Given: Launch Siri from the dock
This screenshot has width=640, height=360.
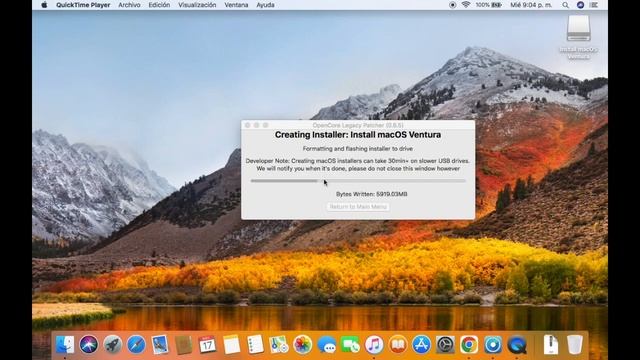Looking at the screenshot, I should click(x=89, y=345).
